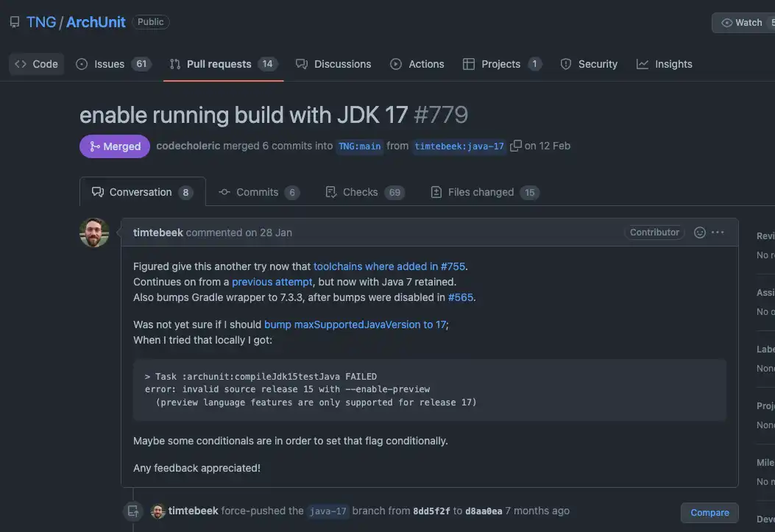Image resolution: width=775 pixels, height=532 pixels.
Task: Copy the head branch name icon
Action: point(515,146)
